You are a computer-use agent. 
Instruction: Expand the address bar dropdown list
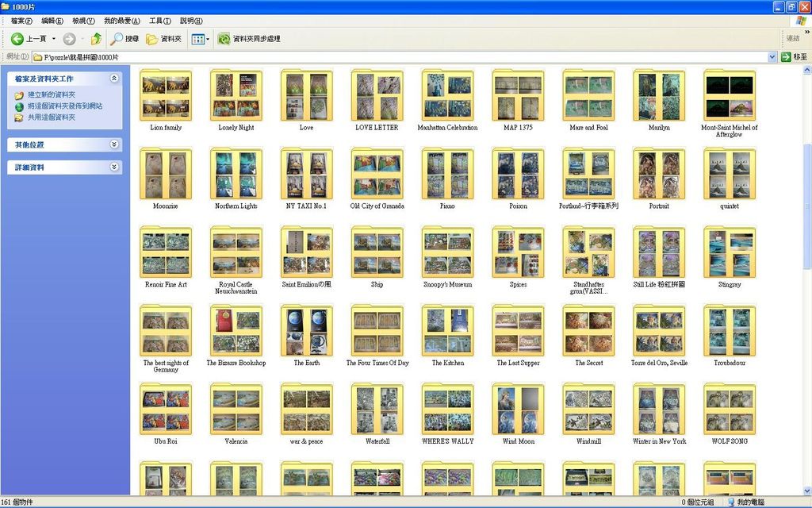pyautogui.click(x=772, y=57)
